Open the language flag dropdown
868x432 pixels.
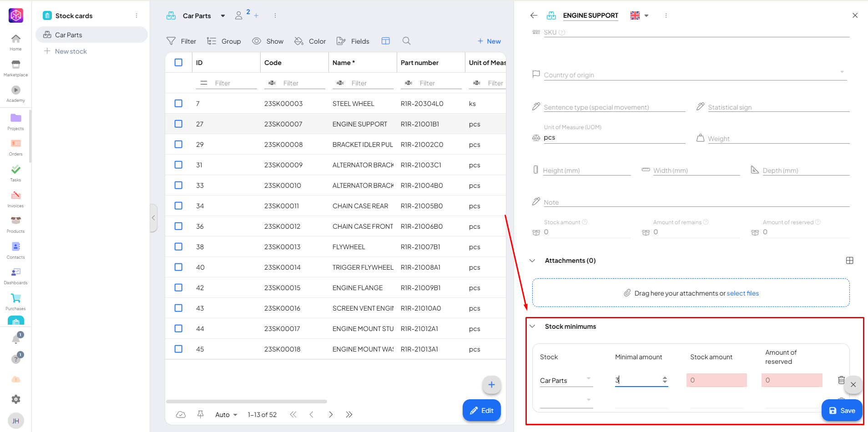pos(639,15)
